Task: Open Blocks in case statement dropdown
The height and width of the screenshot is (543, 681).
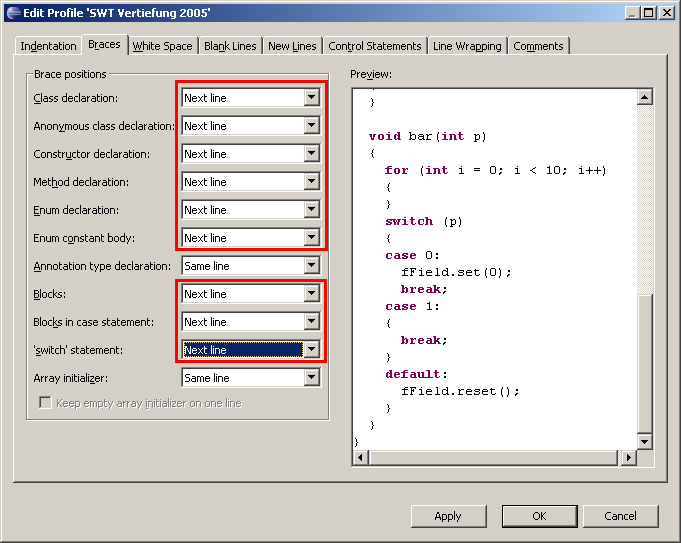Action: [312, 322]
